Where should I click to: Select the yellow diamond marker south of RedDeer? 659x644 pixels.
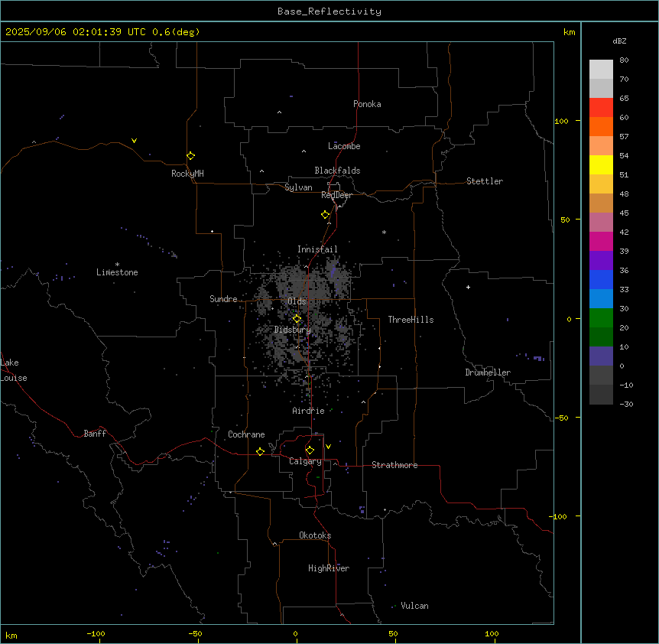point(326,215)
